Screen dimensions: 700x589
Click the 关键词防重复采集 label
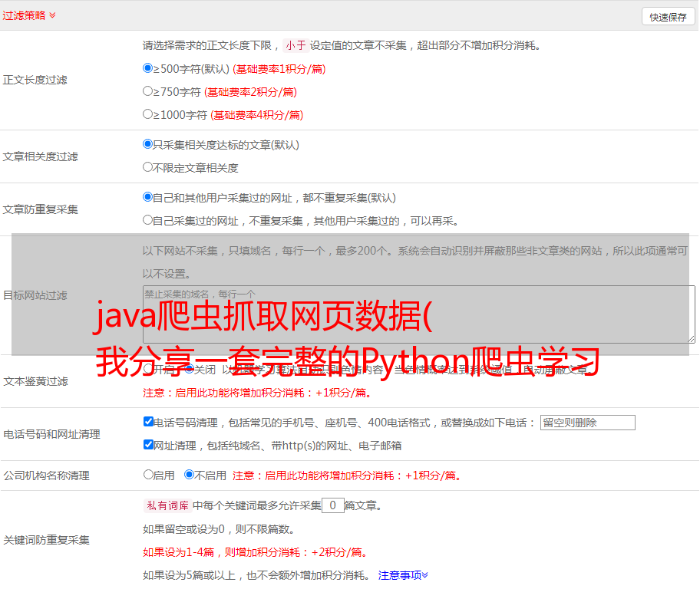coord(46,540)
